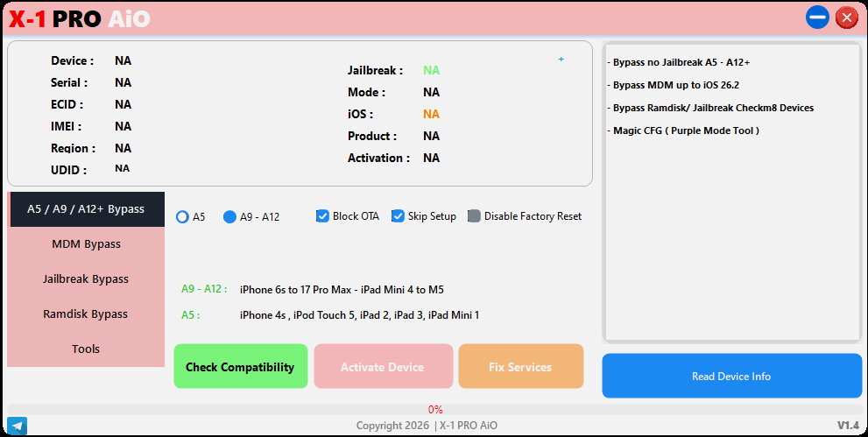
Task: Click 'Bypass no Jailbreak A5 - A12+' log line
Action: click(x=679, y=62)
